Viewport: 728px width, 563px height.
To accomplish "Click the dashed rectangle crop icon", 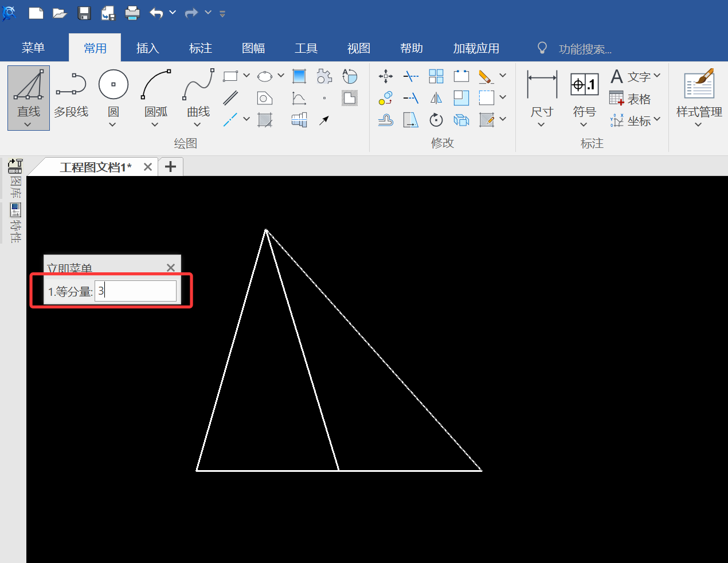I will tap(487, 98).
